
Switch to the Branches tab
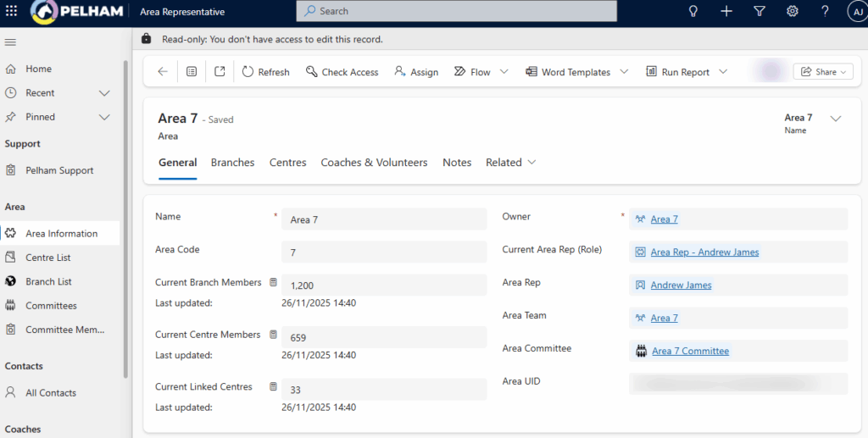tap(232, 163)
